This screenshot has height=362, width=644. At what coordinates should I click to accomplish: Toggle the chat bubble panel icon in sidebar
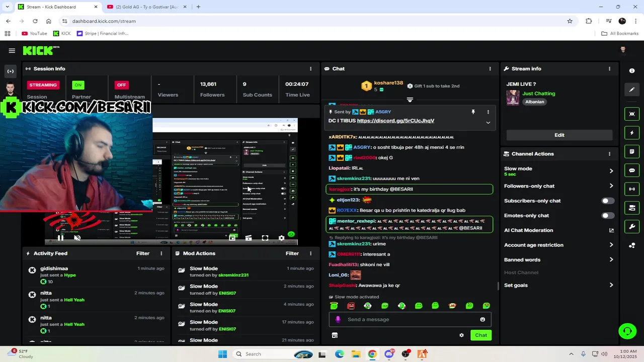point(632,170)
